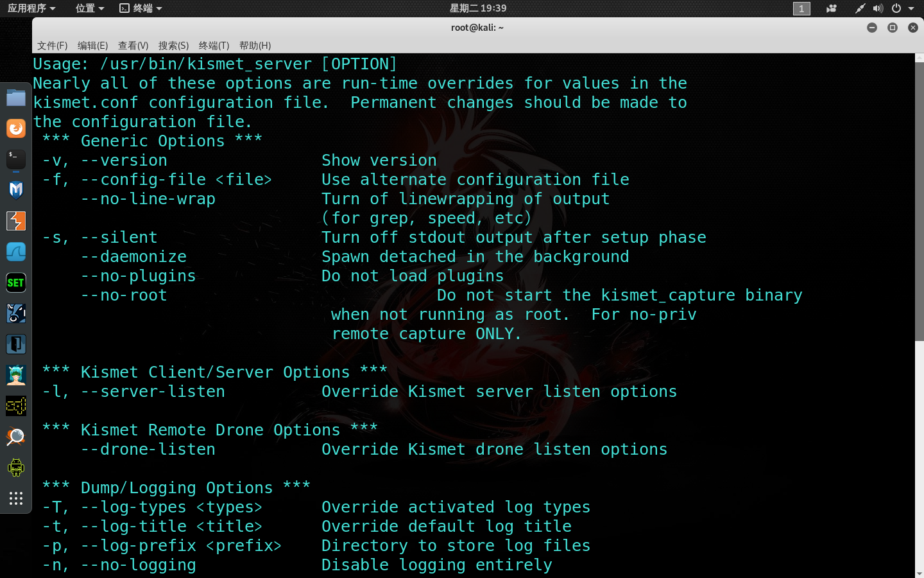Click the '--log-types <types>' option text
Viewport: 924px width, 578px height.
pyautogui.click(x=171, y=507)
